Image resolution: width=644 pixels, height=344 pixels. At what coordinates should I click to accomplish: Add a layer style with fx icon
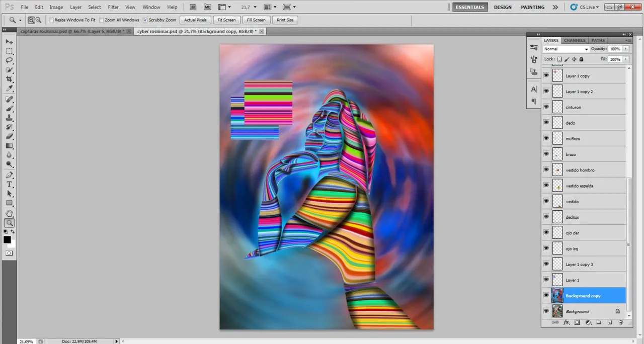(566, 322)
